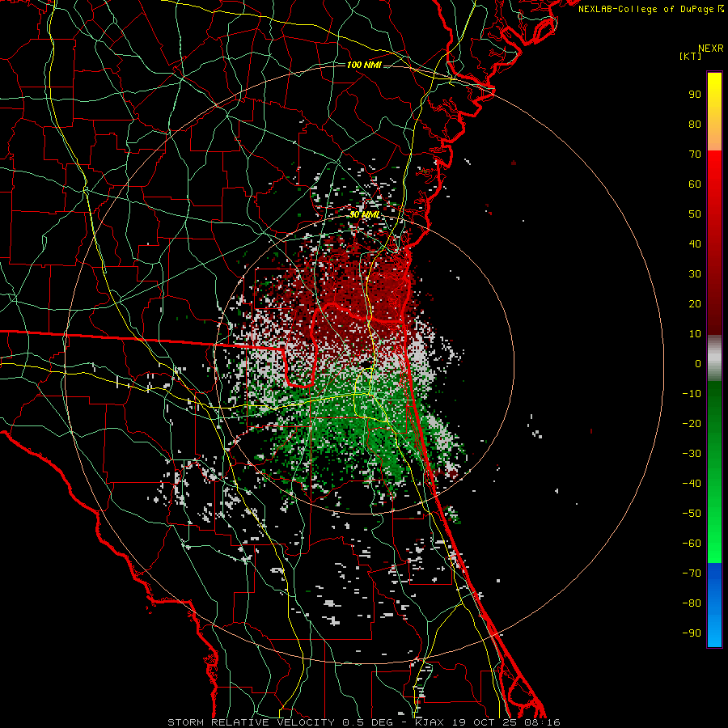This screenshot has height=728, width=728.
Task: Click the 80 value on velocity scale
Action: point(695,124)
